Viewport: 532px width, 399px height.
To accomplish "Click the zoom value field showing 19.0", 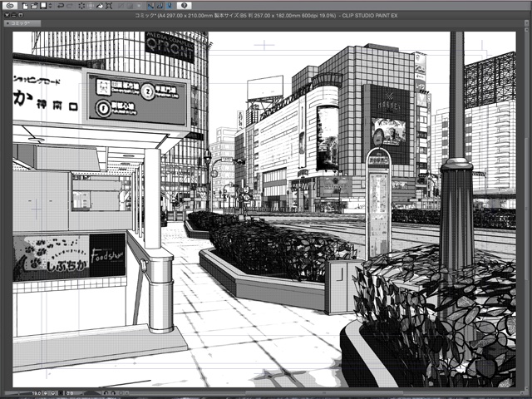I will (x=37, y=393).
